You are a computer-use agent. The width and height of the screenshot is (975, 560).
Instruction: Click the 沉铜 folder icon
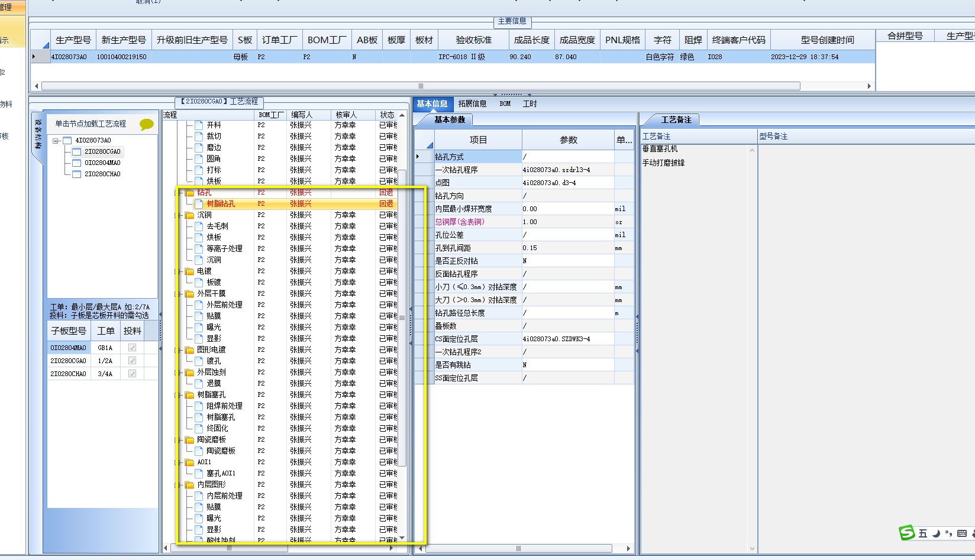click(x=190, y=215)
